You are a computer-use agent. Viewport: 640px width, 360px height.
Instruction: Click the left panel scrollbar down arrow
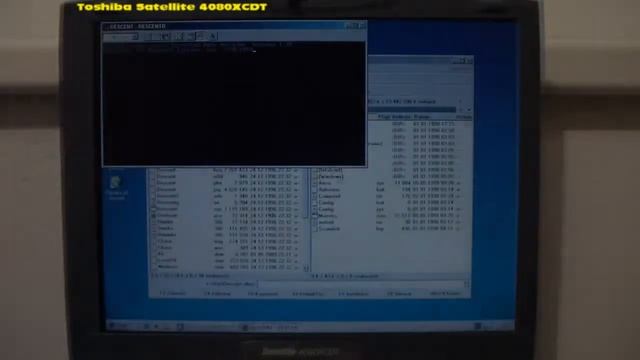307,269
